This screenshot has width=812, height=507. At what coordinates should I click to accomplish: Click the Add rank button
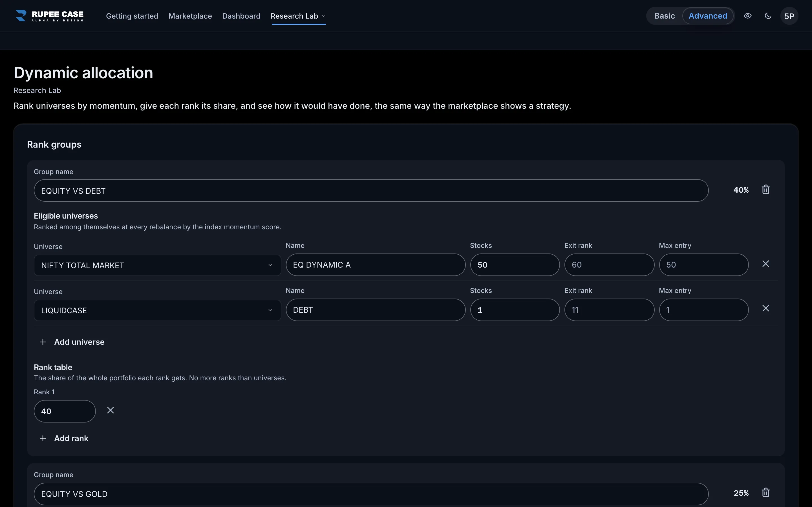pyautogui.click(x=64, y=438)
